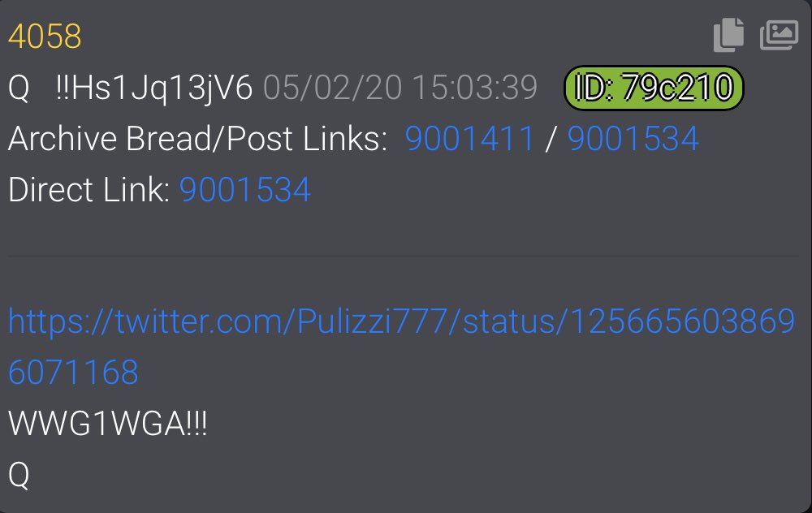Click the Archive Bread/Post Links label
812x513 pixels.
click(198, 139)
